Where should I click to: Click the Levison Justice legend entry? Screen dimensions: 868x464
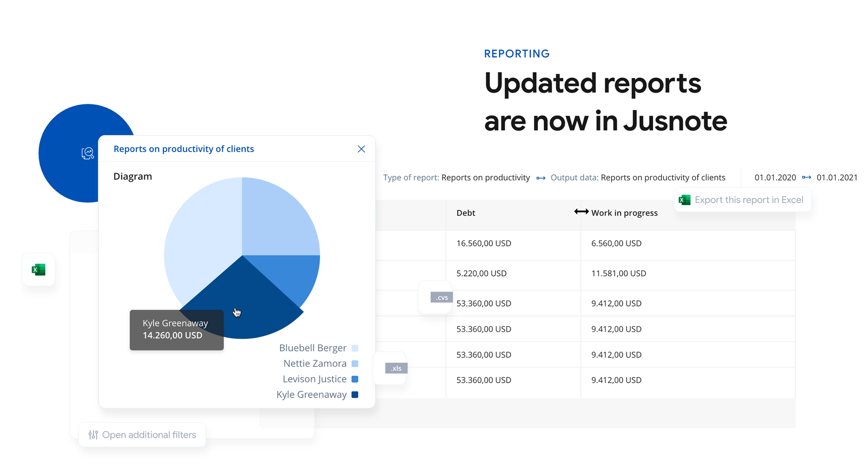314,379
